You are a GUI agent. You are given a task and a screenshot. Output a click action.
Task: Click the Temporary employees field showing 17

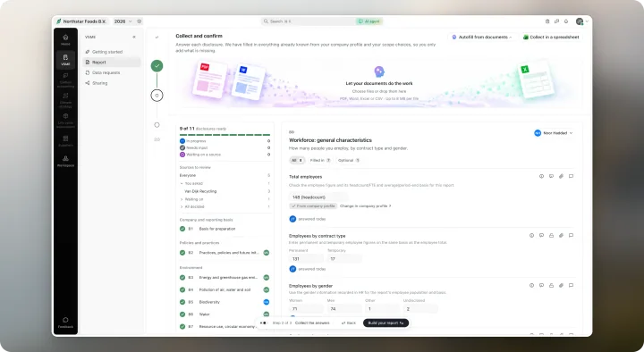tap(344, 259)
